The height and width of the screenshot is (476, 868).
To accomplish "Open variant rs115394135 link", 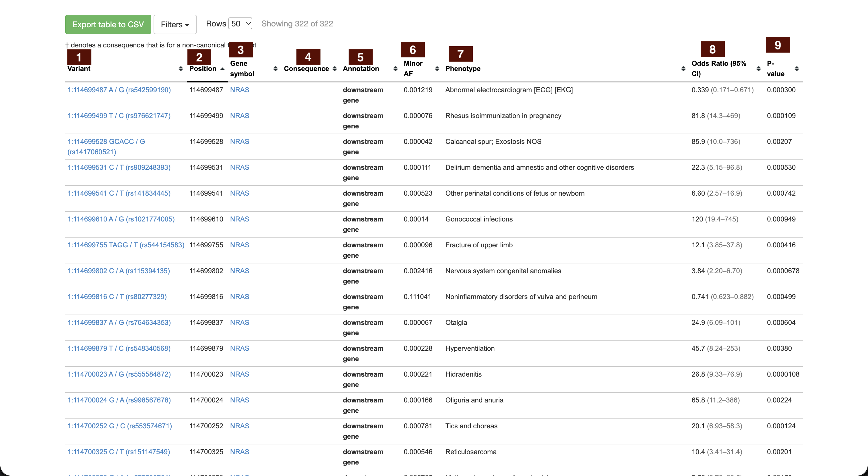I will (x=119, y=271).
